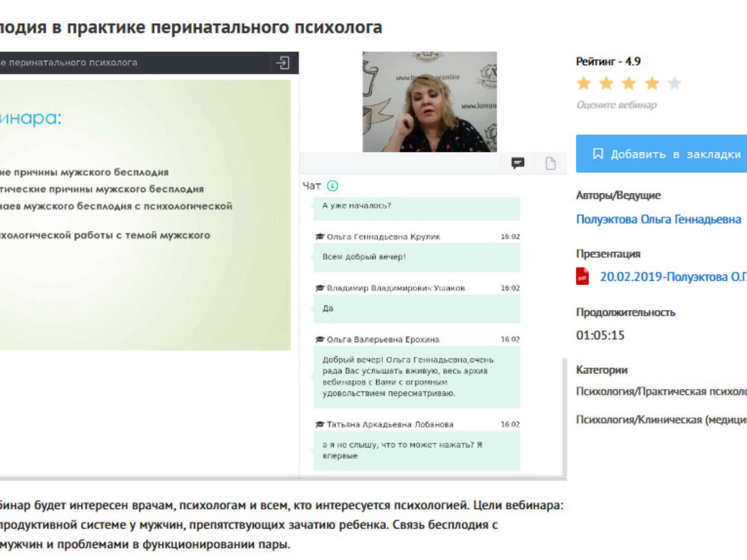Select Ольга Валерьевна Ерохина's chat message
747x560 pixels.
[416, 376]
